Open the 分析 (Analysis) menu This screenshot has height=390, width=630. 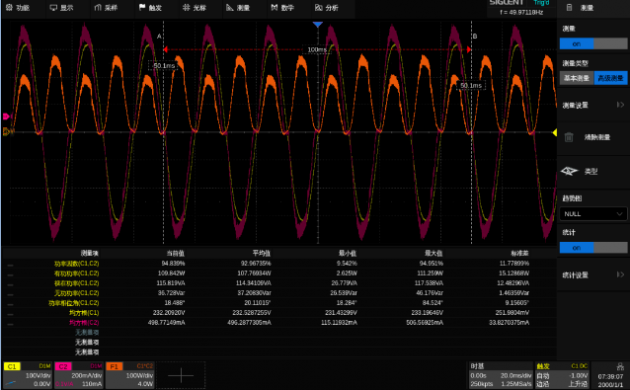click(x=326, y=8)
